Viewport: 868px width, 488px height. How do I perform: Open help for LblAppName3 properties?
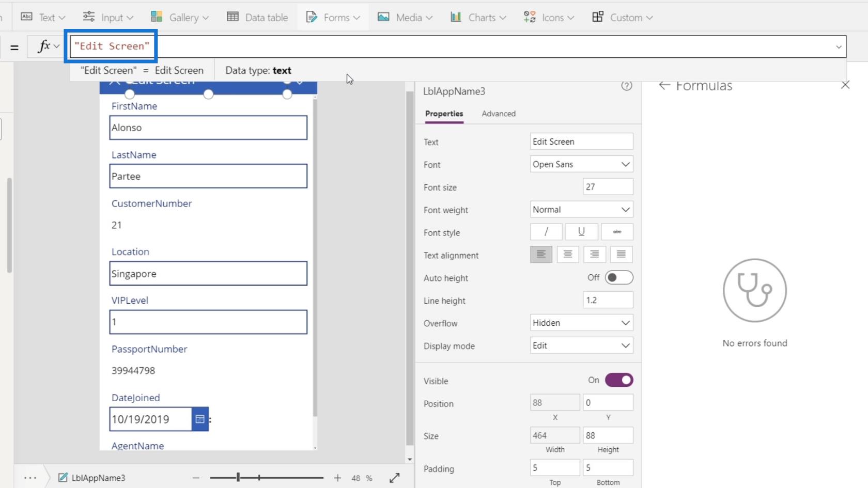[x=626, y=86]
